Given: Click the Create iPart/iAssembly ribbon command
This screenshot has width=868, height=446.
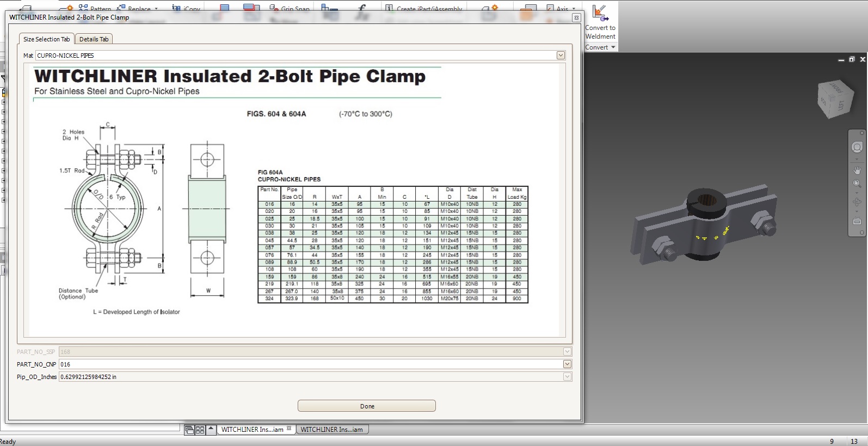Looking at the screenshot, I should pyautogui.click(x=424, y=9).
